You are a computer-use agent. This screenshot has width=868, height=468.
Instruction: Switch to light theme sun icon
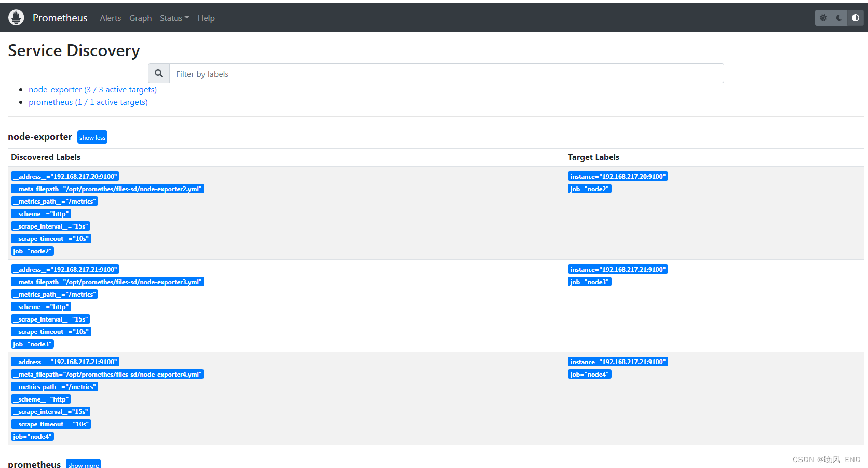coord(823,18)
